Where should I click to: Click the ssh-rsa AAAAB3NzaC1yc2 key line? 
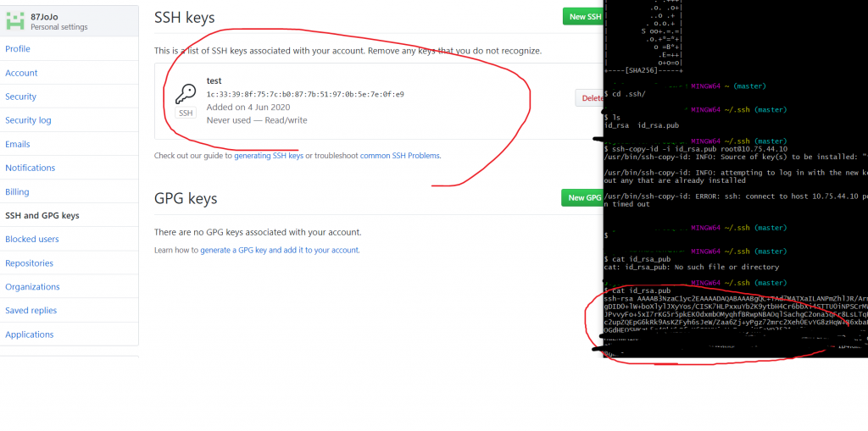tap(736, 298)
